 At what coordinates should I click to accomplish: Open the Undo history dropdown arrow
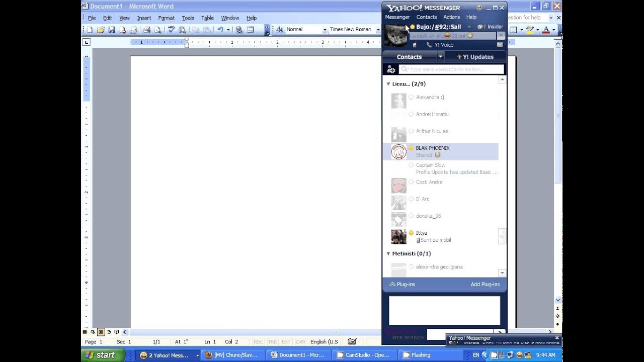point(228,30)
